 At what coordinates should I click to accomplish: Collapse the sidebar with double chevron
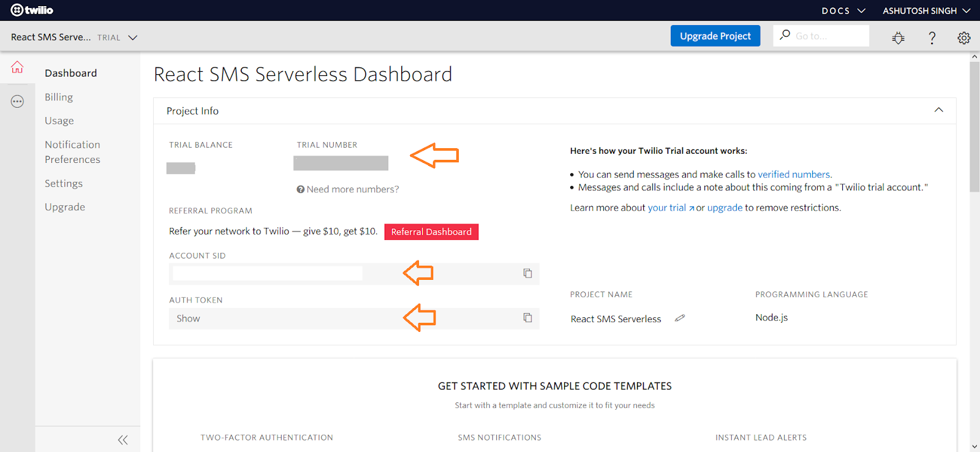(123, 440)
